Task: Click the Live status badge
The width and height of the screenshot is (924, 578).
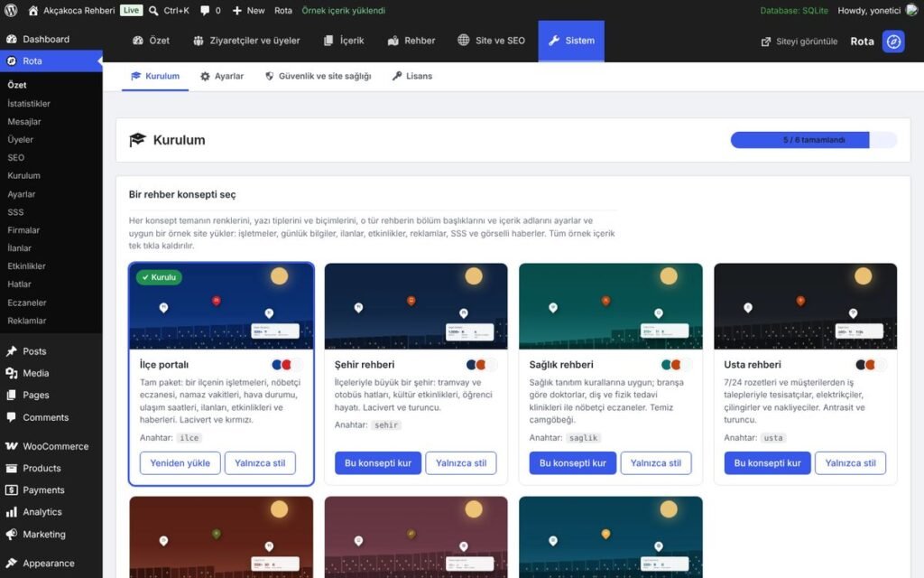Action: click(x=132, y=11)
